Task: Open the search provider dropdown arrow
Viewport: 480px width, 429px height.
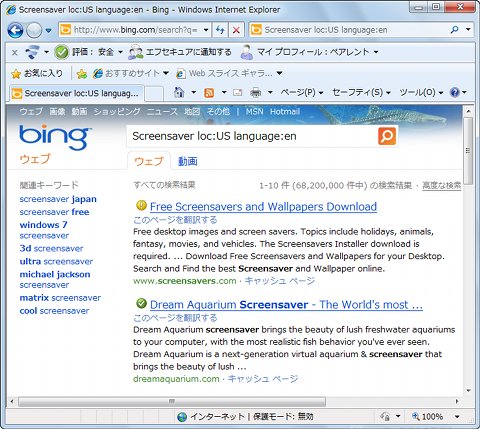Action: coord(468,30)
